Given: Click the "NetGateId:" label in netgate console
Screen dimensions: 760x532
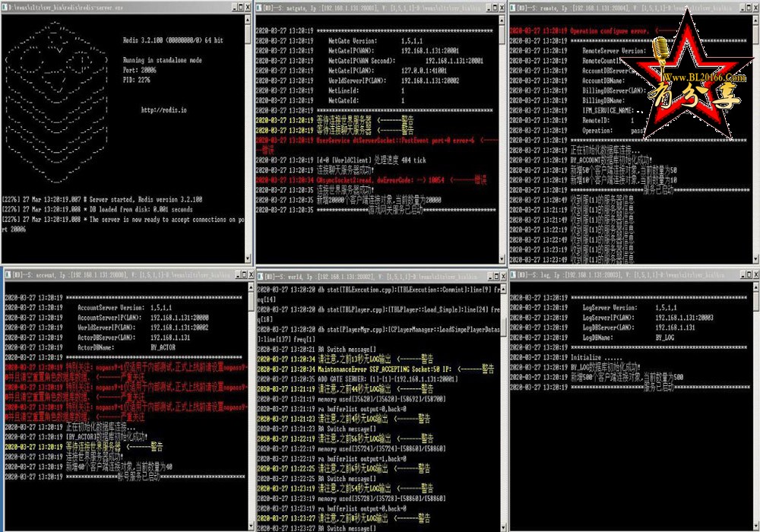Looking at the screenshot, I should click(344, 100).
